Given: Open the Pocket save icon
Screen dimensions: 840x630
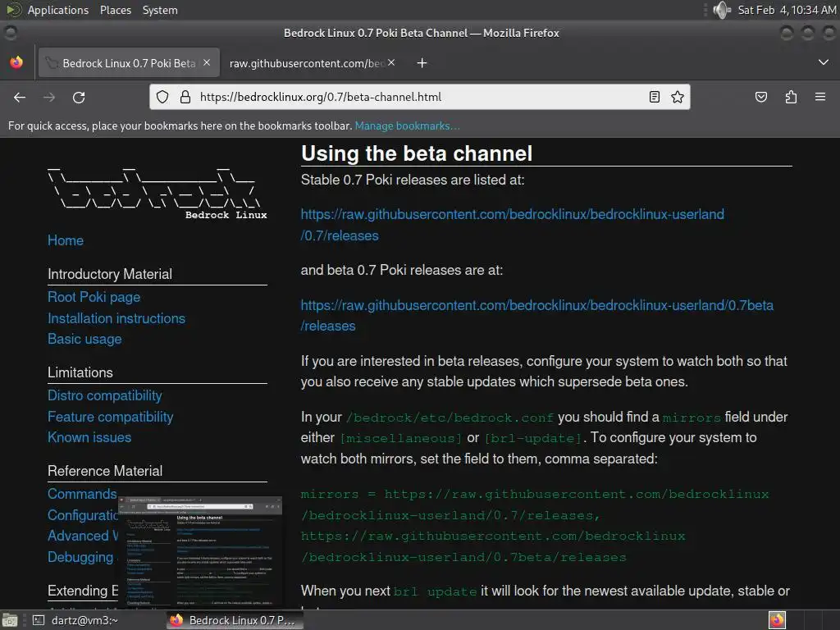Looking at the screenshot, I should pyautogui.click(x=760, y=97).
